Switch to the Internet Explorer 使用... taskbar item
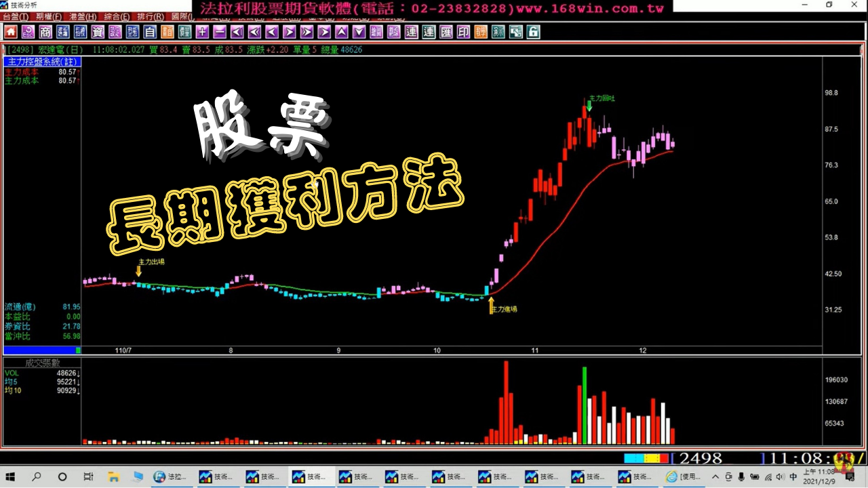The width and height of the screenshot is (868, 488). (x=684, y=476)
